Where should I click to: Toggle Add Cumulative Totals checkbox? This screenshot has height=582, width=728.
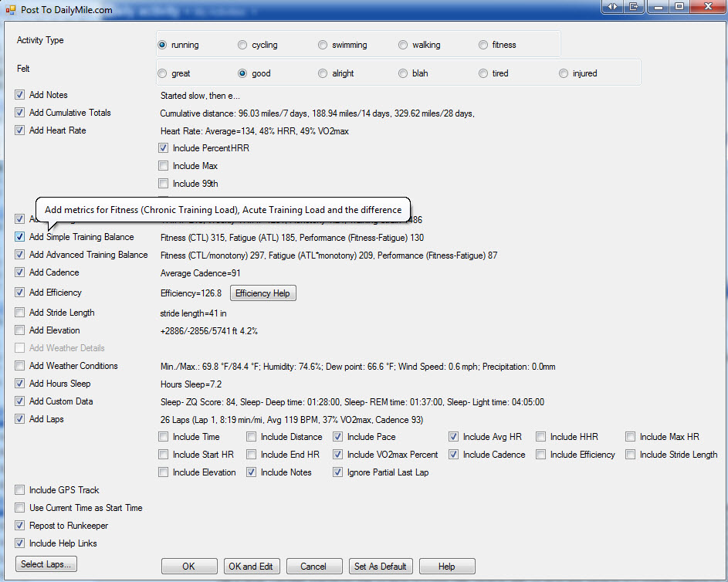click(19, 113)
